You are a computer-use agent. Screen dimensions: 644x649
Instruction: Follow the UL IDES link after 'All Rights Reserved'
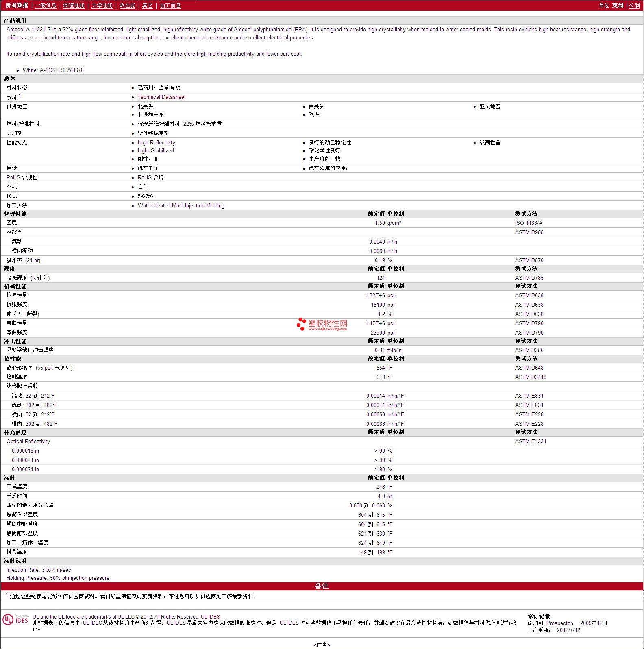[x=210, y=616]
